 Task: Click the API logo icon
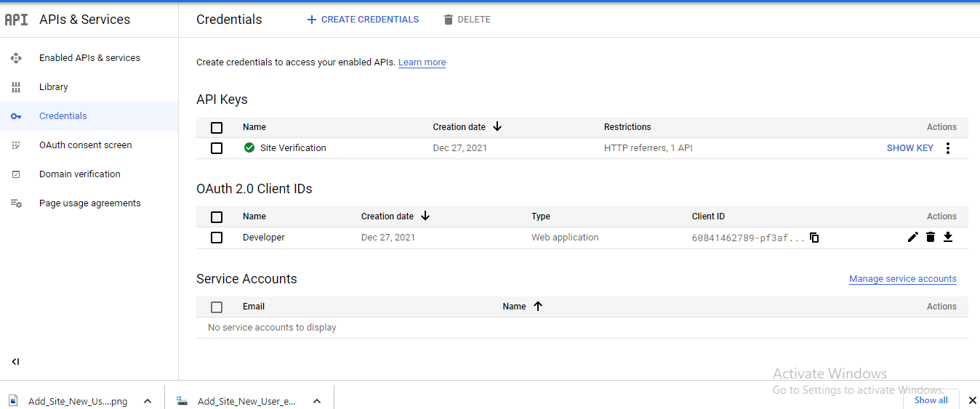16,20
